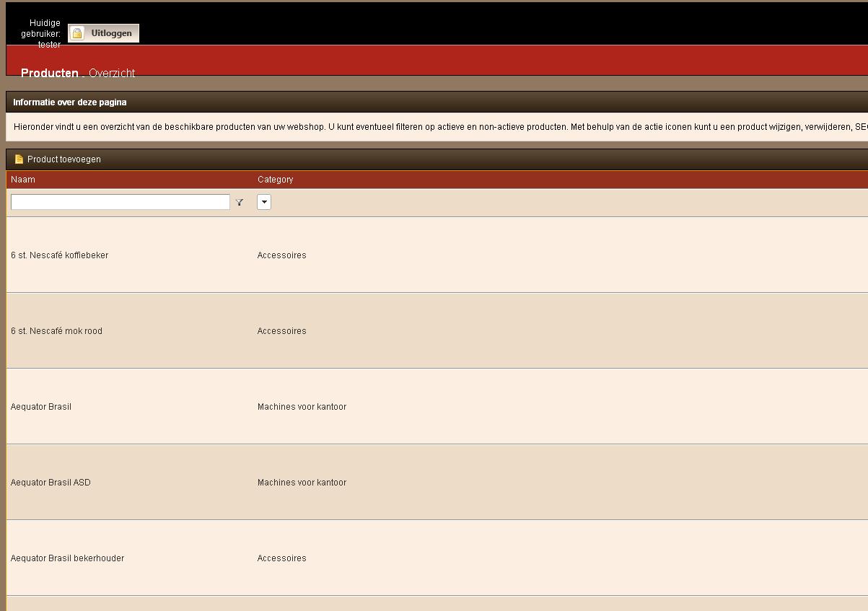Viewport: 868px width, 611px height.
Task: Click the Naam filter funnel icon
Action: click(x=240, y=203)
